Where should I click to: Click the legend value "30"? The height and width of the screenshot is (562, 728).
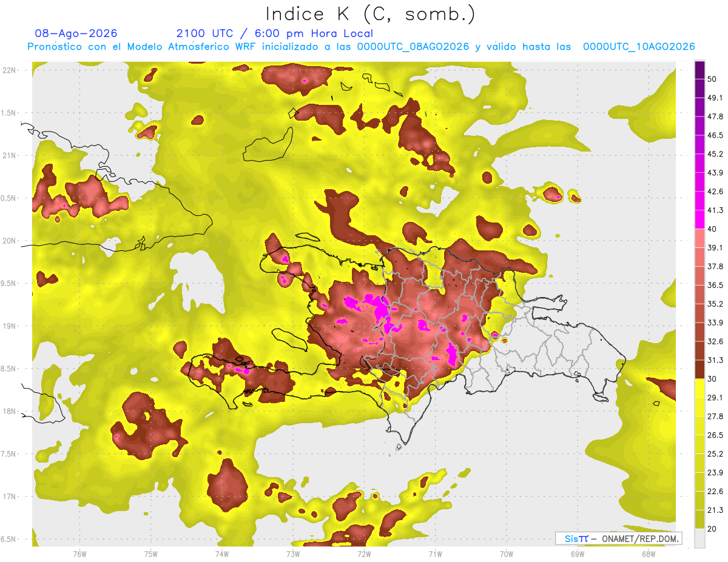pyautogui.click(x=712, y=379)
